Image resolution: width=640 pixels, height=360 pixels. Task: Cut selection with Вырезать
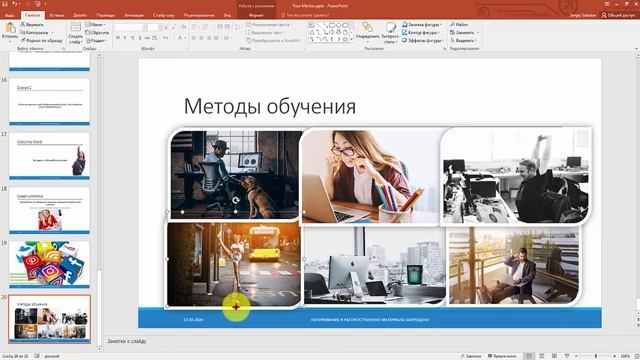click(32, 24)
